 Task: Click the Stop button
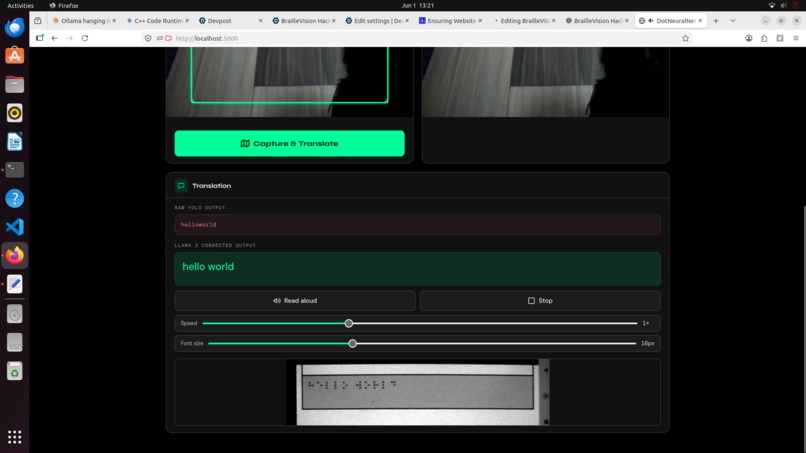pyautogui.click(x=540, y=301)
